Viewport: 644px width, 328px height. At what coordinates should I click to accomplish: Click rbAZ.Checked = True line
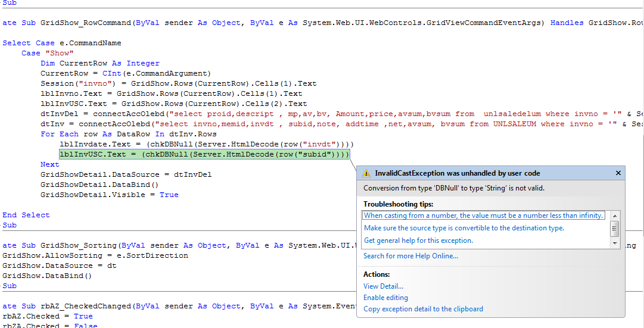pyautogui.click(x=48, y=316)
